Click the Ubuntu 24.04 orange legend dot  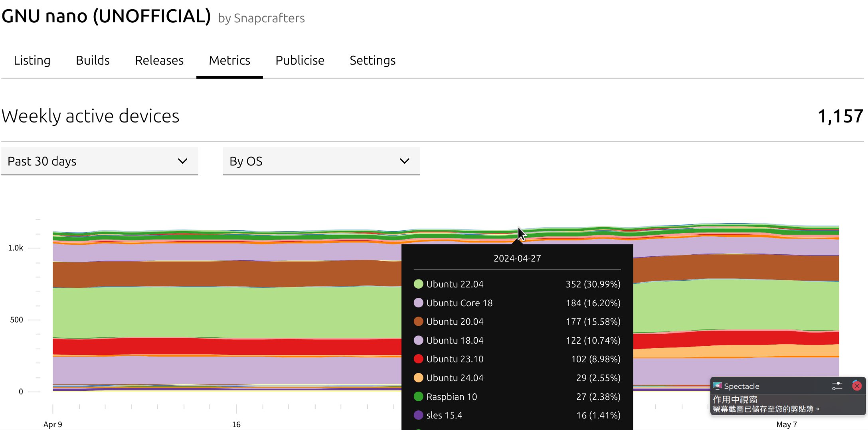[418, 378]
